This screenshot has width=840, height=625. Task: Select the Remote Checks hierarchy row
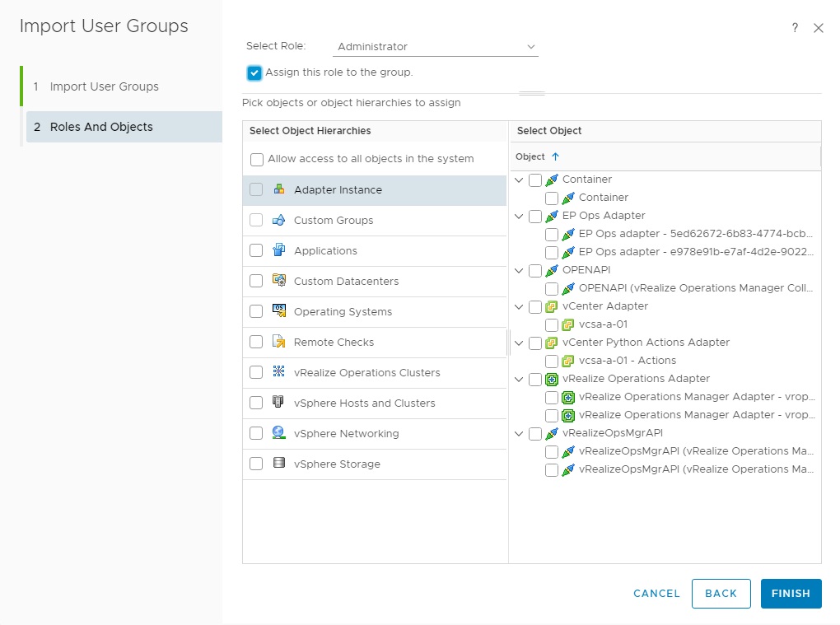tap(375, 343)
